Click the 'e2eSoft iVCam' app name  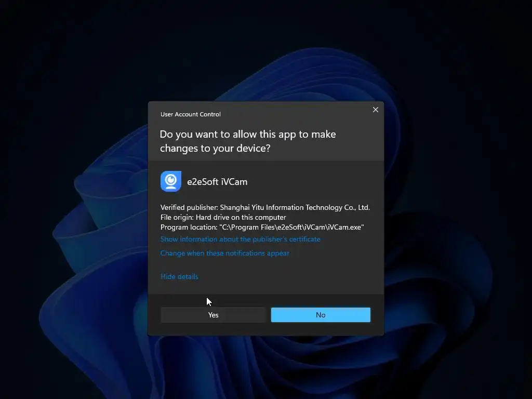(217, 182)
